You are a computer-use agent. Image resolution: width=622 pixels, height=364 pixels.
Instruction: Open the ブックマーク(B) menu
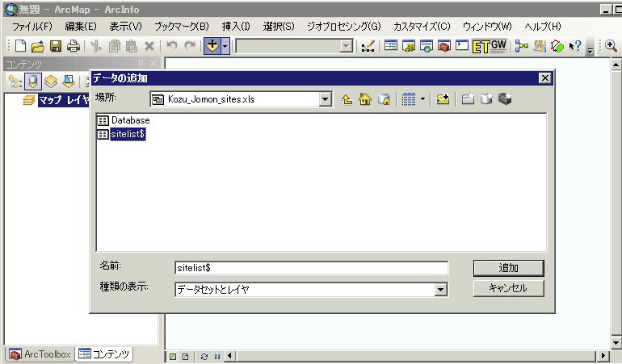pyautogui.click(x=182, y=26)
